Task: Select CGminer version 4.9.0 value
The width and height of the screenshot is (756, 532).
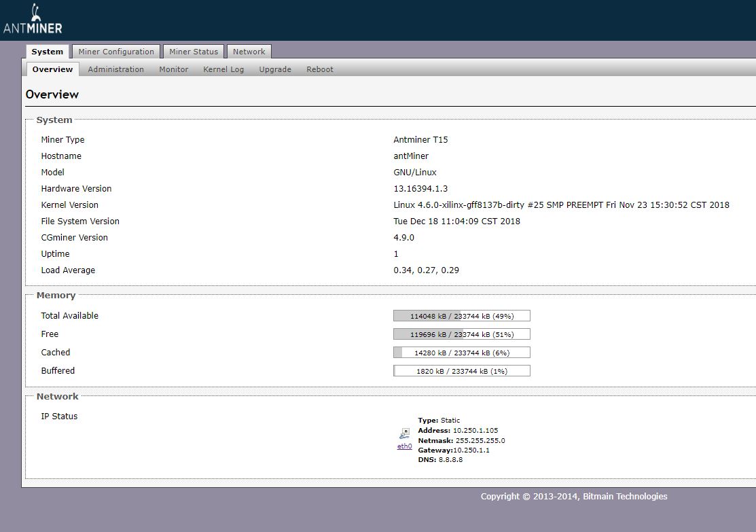Action: pos(403,238)
